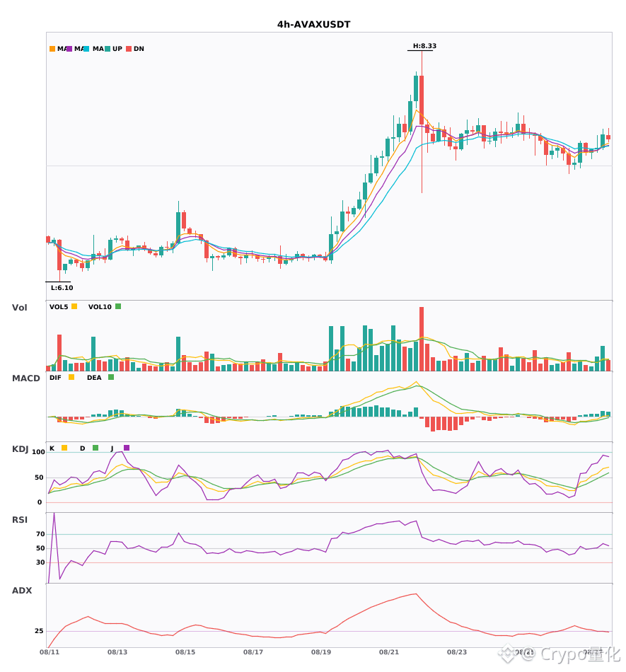The width and height of the screenshot is (626, 672).
Task: Click the 08/17 date label
Action: 253,652
